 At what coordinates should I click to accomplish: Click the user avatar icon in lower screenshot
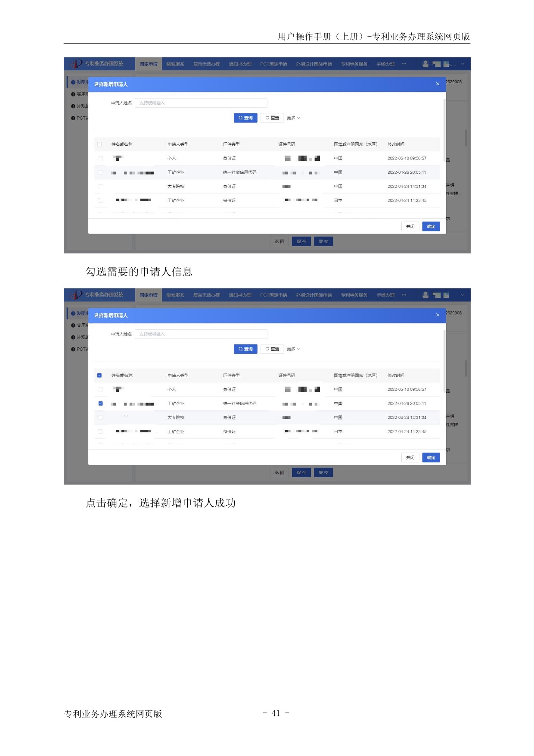[x=425, y=295]
